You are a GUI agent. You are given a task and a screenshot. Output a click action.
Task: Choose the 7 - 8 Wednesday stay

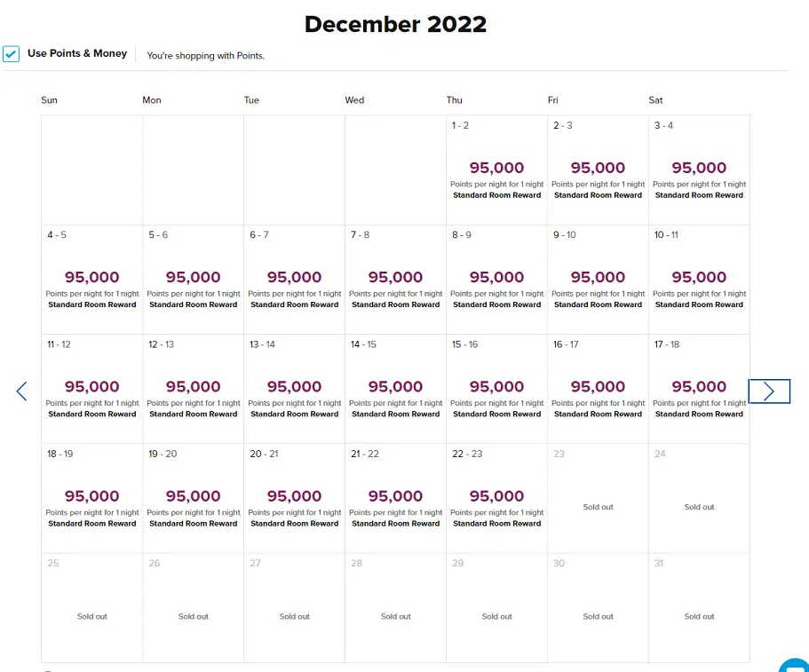click(x=395, y=280)
